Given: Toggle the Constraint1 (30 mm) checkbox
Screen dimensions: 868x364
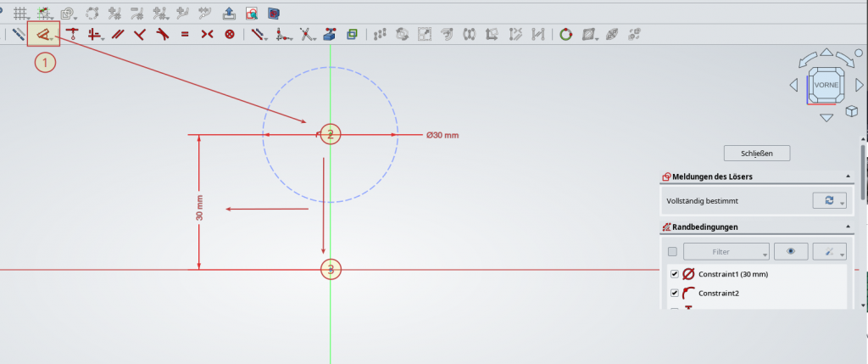Looking at the screenshot, I should (x=674, y=274).
